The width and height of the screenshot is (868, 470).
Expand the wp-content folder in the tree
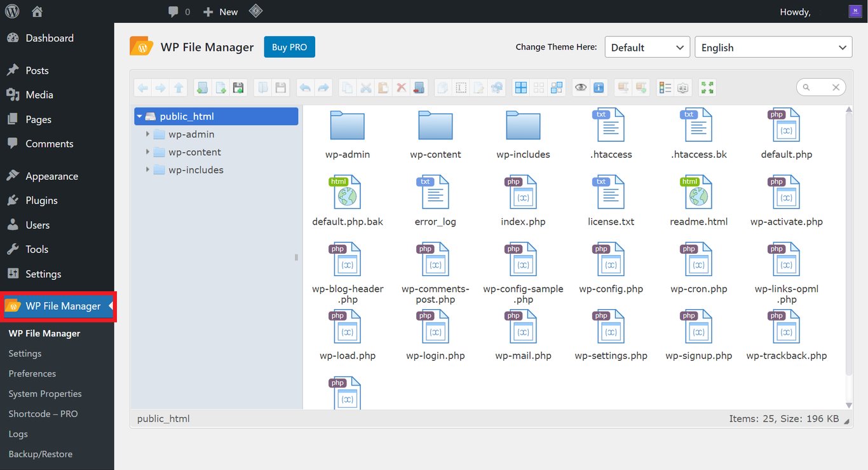[x=147, y=152]
